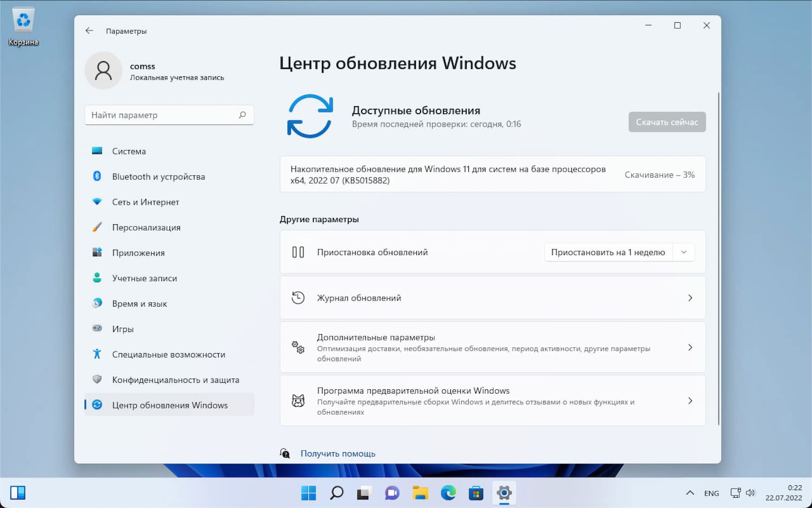Select Учетные записи in the sidebar
812x508 pixels.
(x=169, y=278)
